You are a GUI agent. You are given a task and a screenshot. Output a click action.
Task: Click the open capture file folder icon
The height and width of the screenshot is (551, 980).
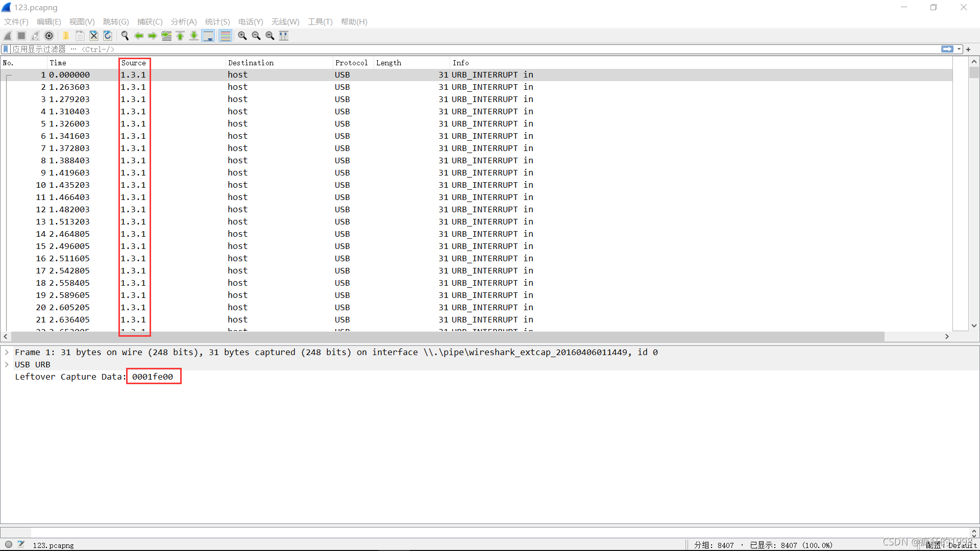click(x=66, y=36)
